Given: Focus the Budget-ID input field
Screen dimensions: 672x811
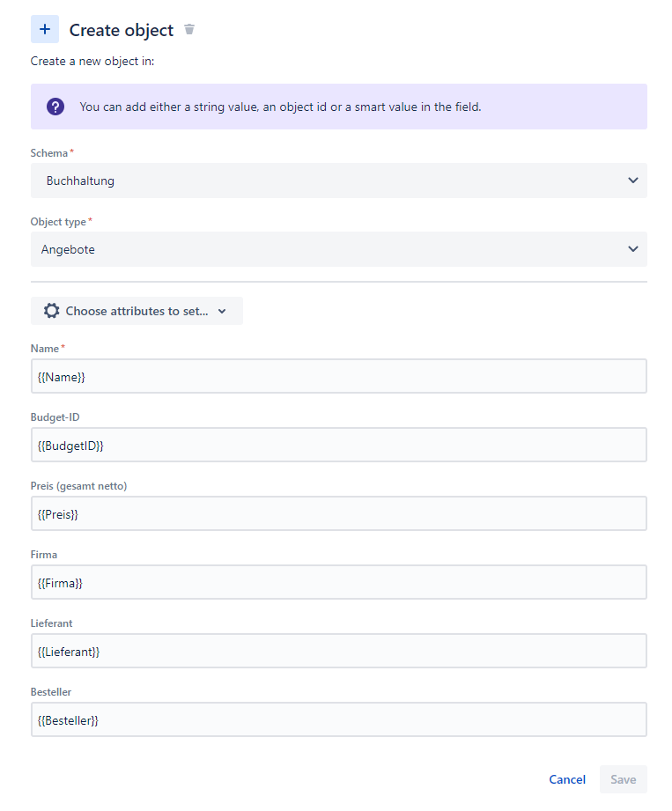Looking at the screenshot, I should pos(339,445).
